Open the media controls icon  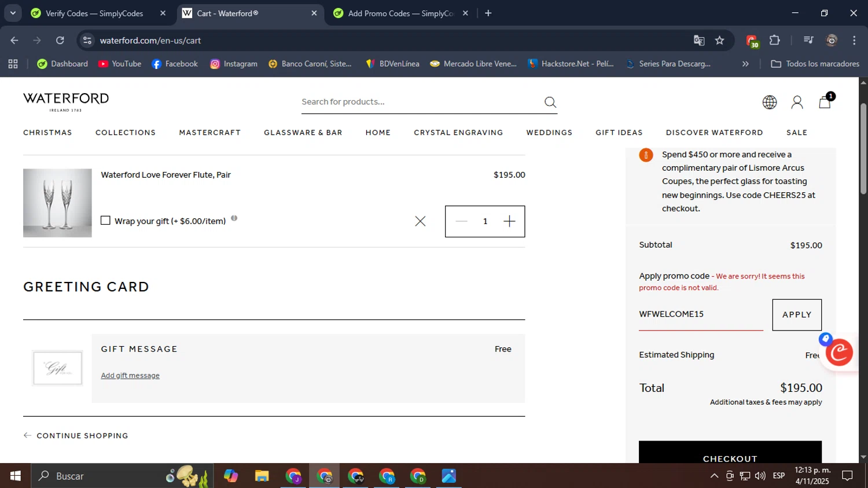tap(808, 40)
